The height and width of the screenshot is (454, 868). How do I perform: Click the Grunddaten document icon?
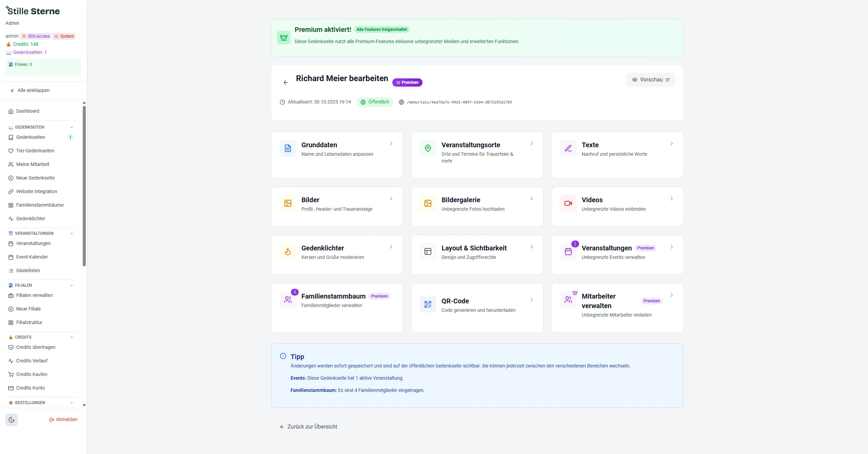click(x=288, y=148)
